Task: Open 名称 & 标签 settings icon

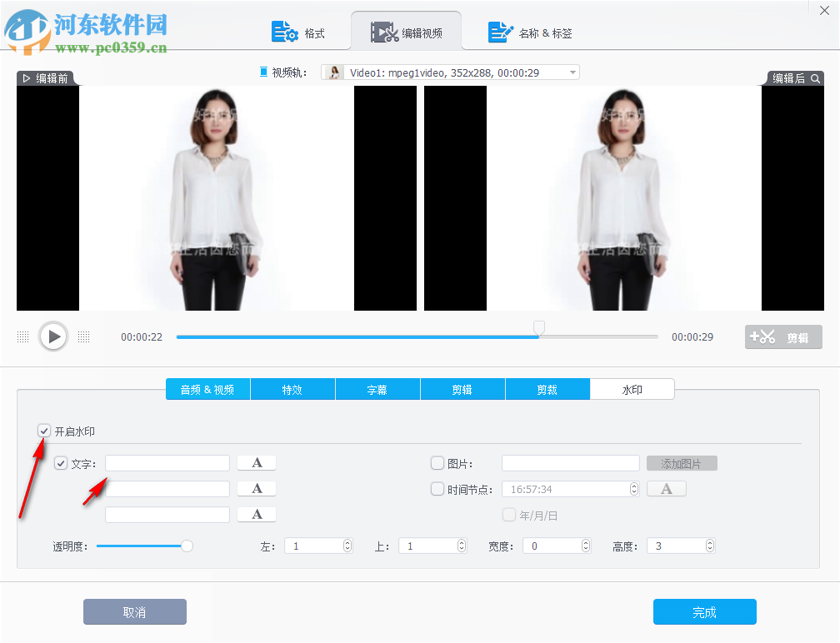Action: coord(500,31)
